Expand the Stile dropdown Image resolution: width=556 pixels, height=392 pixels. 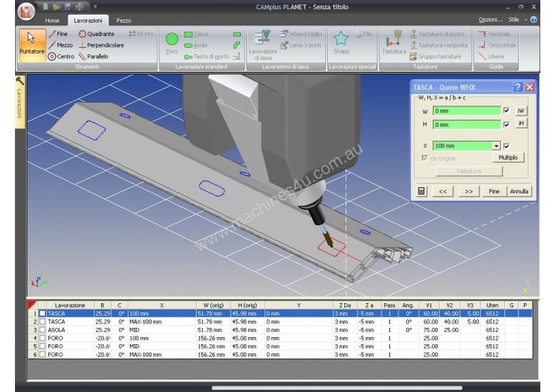click(518, 20)
